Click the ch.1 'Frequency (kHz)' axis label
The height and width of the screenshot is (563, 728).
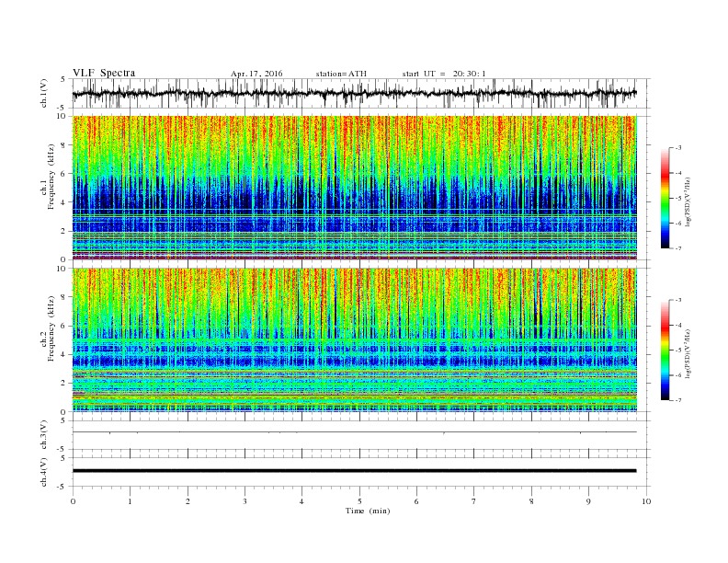click(x=51, y=177)
